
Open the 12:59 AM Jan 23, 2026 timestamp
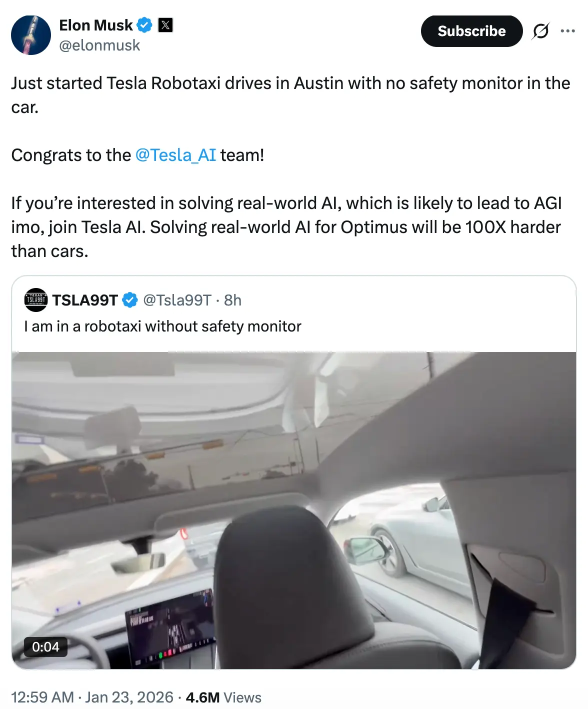pos(92,697)
